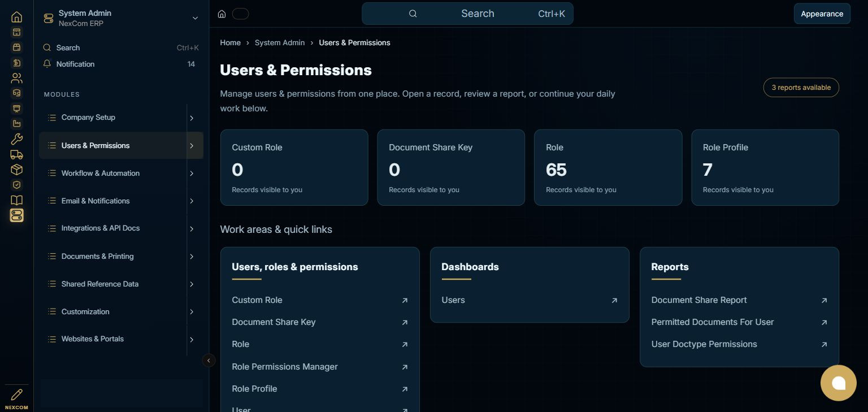The image size is (868, 412).
Task: Open the presentation board icon in left rail
Action: click(x=17, y=109)
